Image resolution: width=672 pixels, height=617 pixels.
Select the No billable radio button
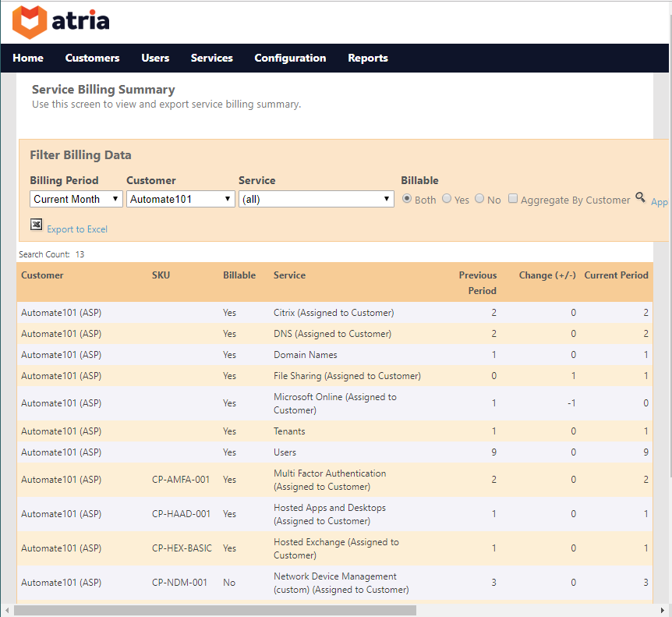point(479,199)
